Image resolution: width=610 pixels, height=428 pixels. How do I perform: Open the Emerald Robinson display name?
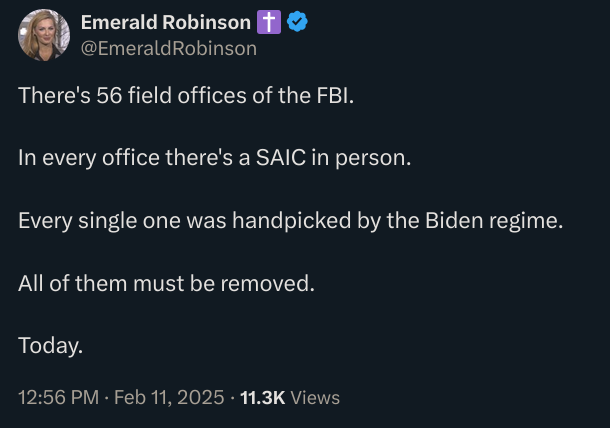point(165,22)
